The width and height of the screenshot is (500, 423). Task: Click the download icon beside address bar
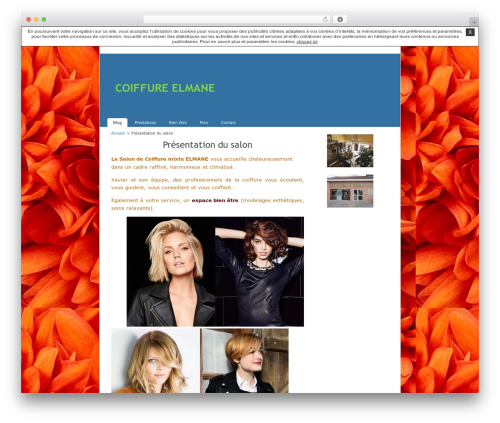pos(340,20)
